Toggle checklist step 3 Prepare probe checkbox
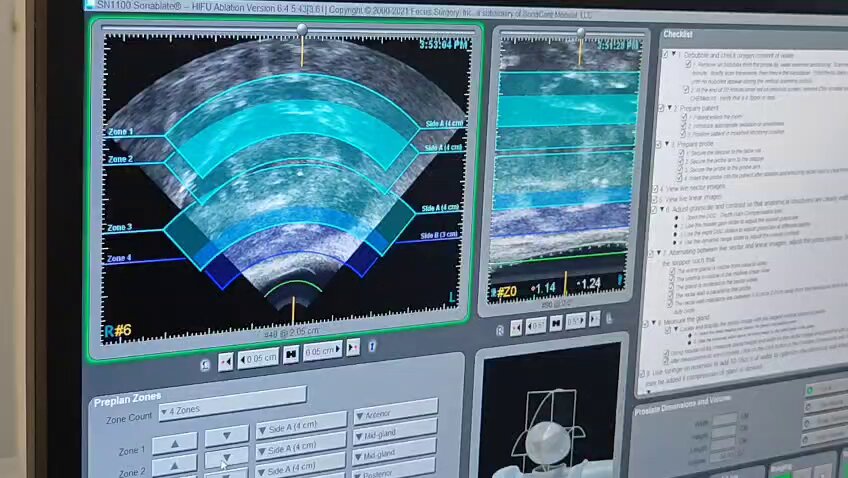This screenshot has width=848, height=478. (x=659, y=145)
